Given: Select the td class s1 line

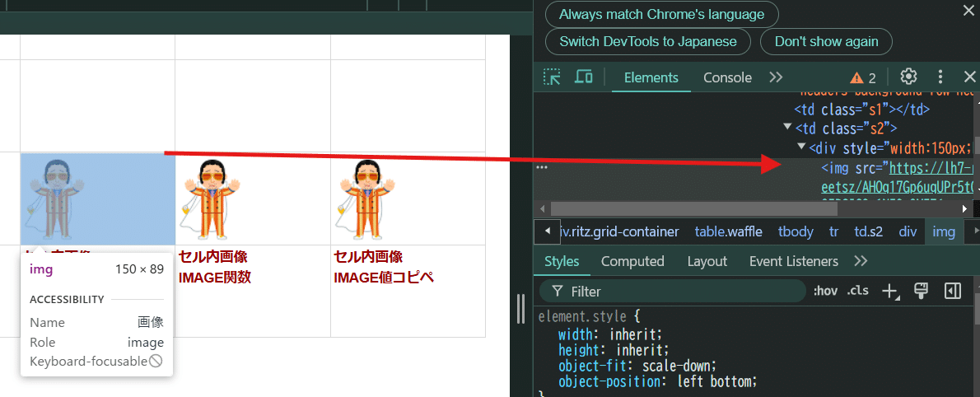Looking at the screenshot, I should (862, 110).
